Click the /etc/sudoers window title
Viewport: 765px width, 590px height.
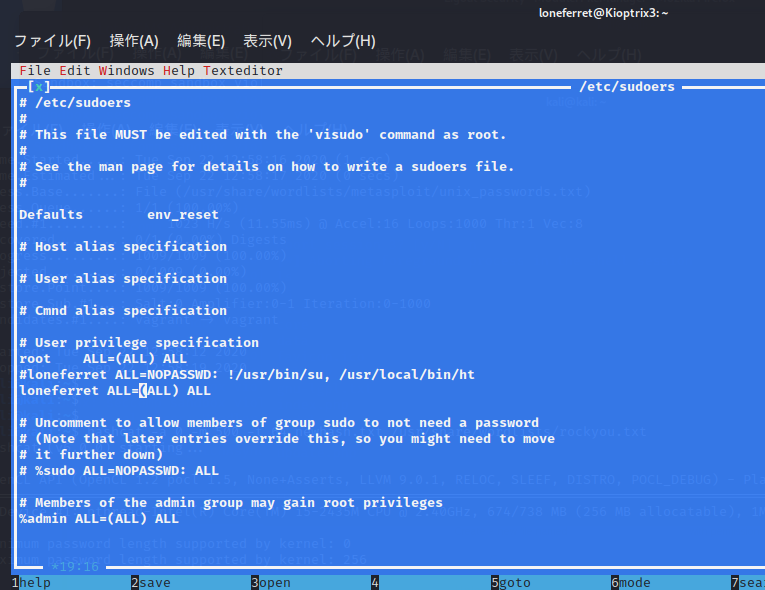click(x=626, y=87)
